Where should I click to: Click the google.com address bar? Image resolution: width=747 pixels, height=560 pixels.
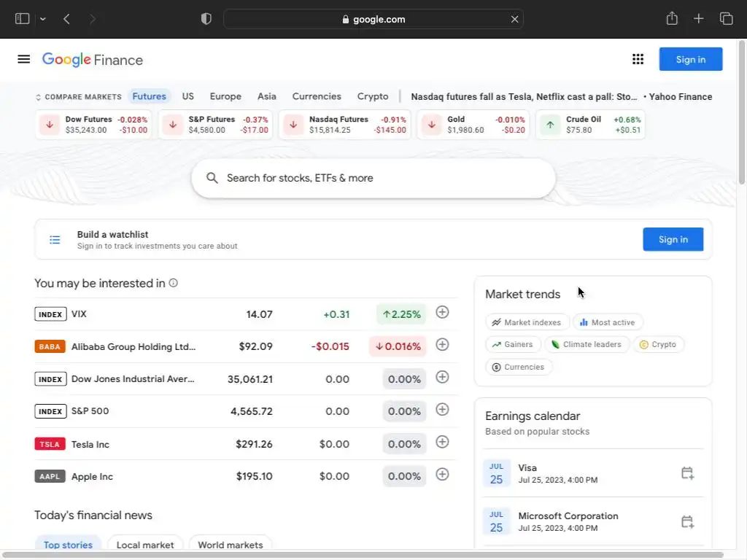pyautogui.click(x=373, y=19)
